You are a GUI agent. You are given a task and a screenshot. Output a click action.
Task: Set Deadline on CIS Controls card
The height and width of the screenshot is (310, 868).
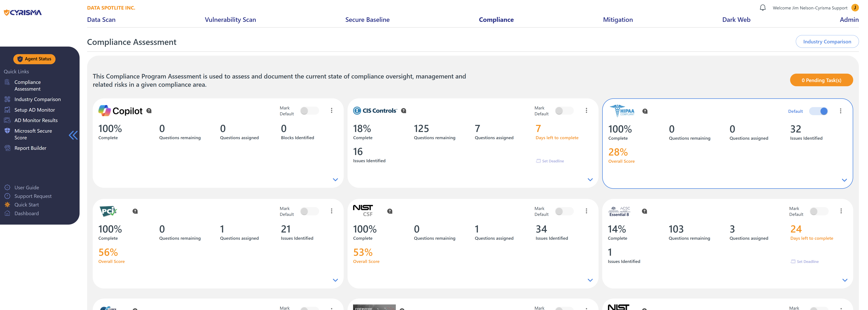click(x=550, y=161)
